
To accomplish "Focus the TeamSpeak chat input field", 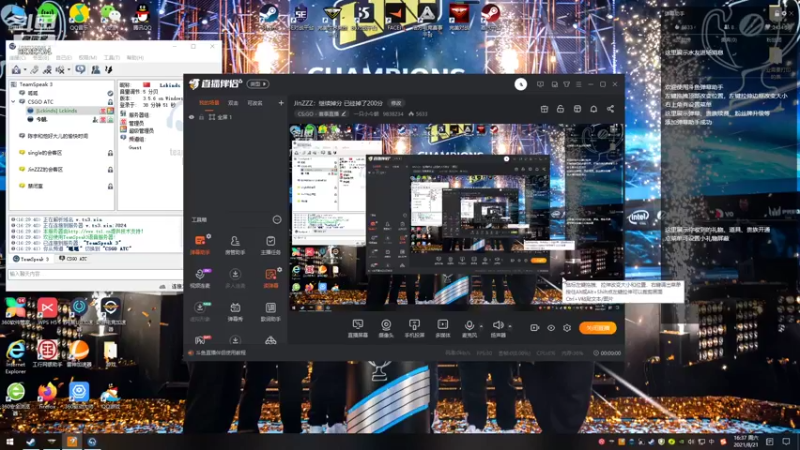I will [x=95, y=274].
